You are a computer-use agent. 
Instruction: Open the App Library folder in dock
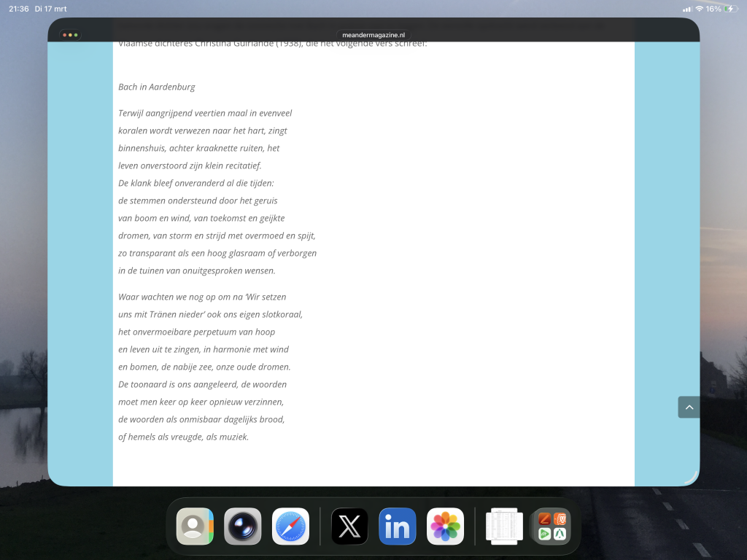(552, 526)
